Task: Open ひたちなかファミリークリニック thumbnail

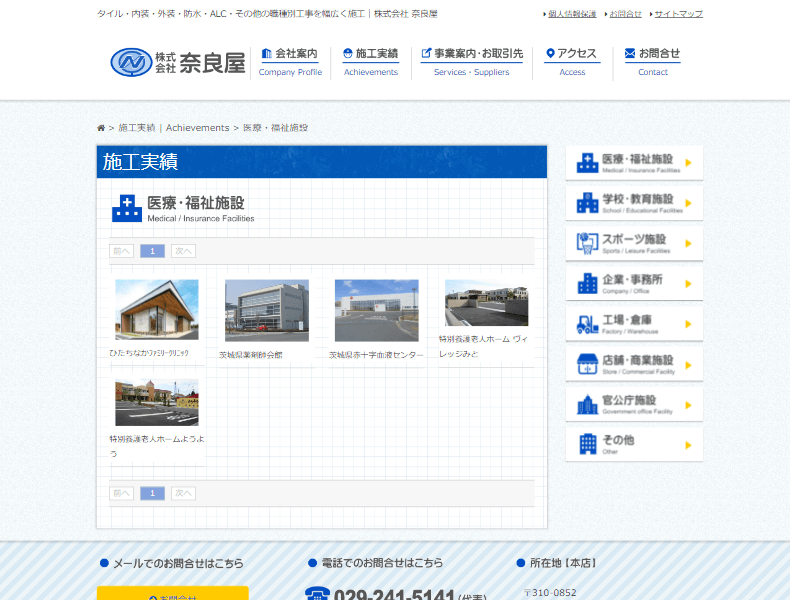Action: (157, 309)
